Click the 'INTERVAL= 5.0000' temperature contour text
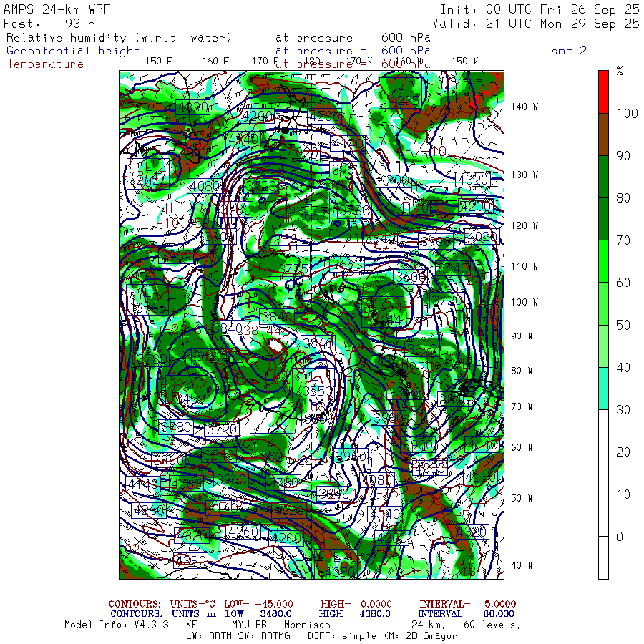Viewport: 644px width, 644px height. click(467, 604)
